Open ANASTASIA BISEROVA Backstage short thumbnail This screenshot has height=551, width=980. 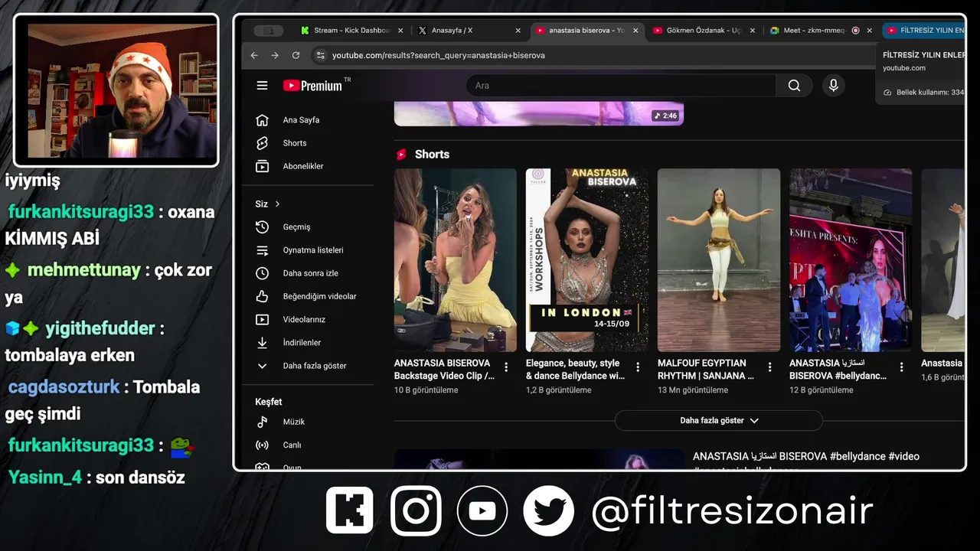point(456,260)
